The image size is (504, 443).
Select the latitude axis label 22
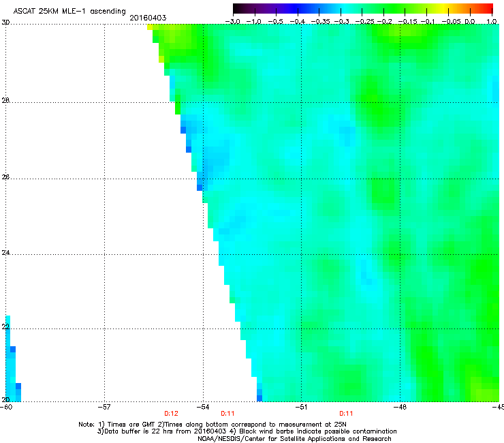[5, 327]
